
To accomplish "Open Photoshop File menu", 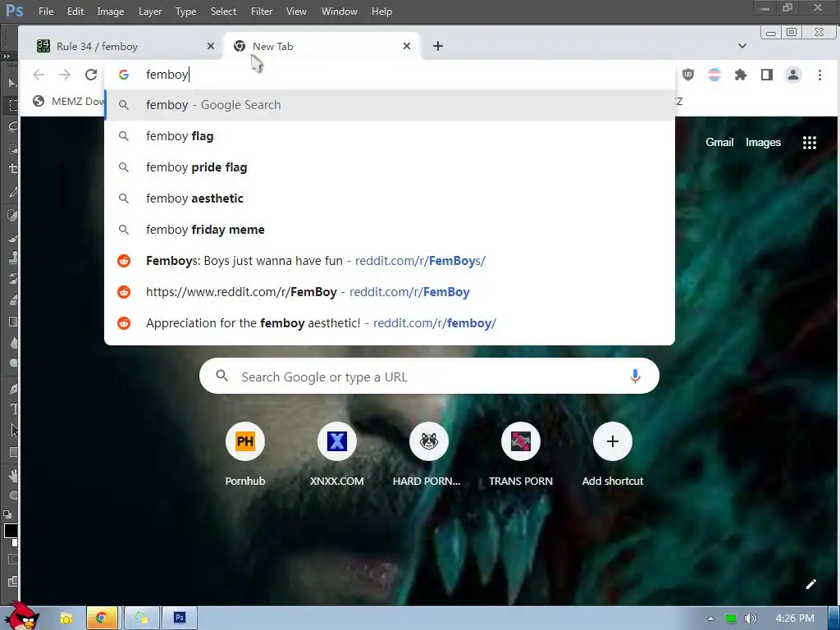I will coord(46,11).
